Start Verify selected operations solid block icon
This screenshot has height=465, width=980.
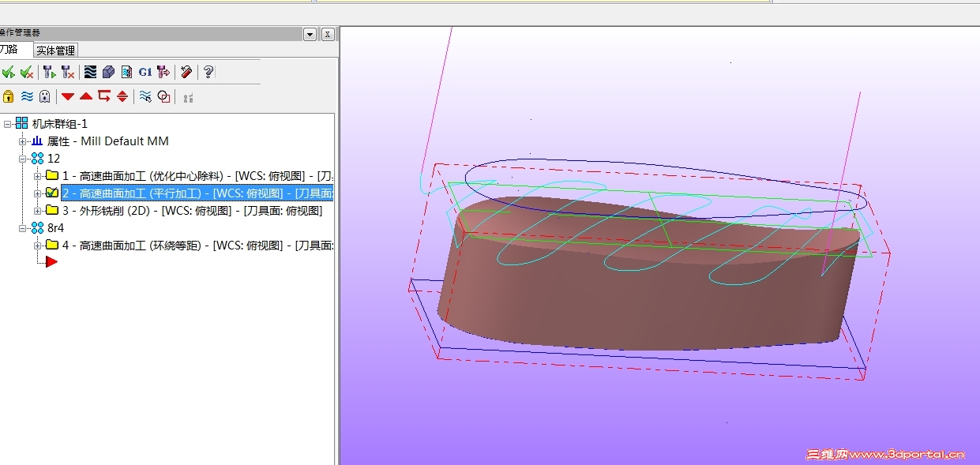point(108,72)
